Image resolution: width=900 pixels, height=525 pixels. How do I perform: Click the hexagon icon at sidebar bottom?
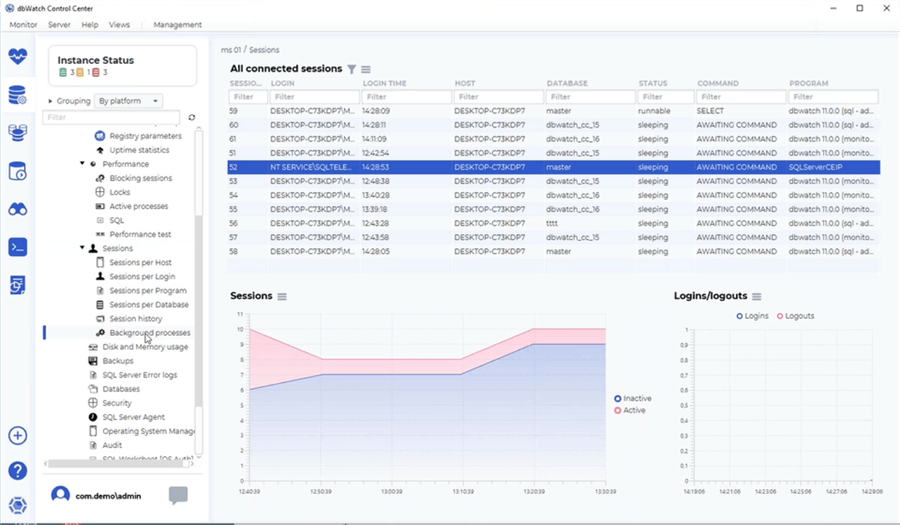coord(18,506)
